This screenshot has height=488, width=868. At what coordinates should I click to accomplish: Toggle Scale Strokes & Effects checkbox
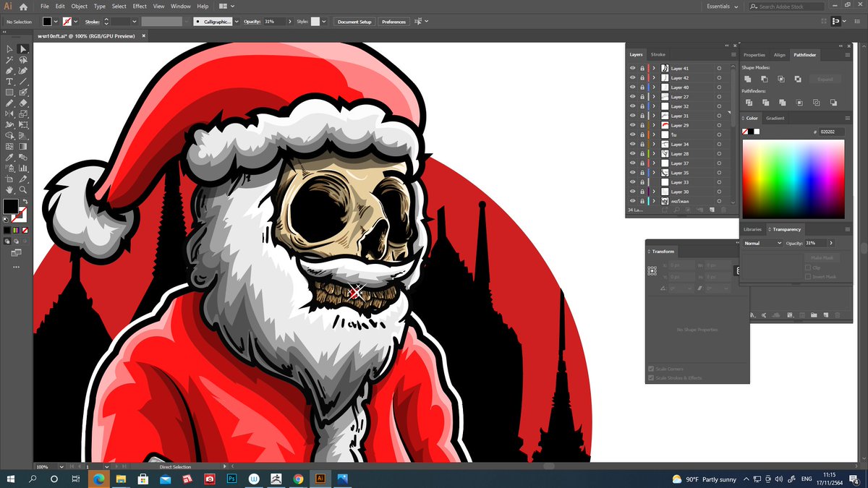click(651, 377)
